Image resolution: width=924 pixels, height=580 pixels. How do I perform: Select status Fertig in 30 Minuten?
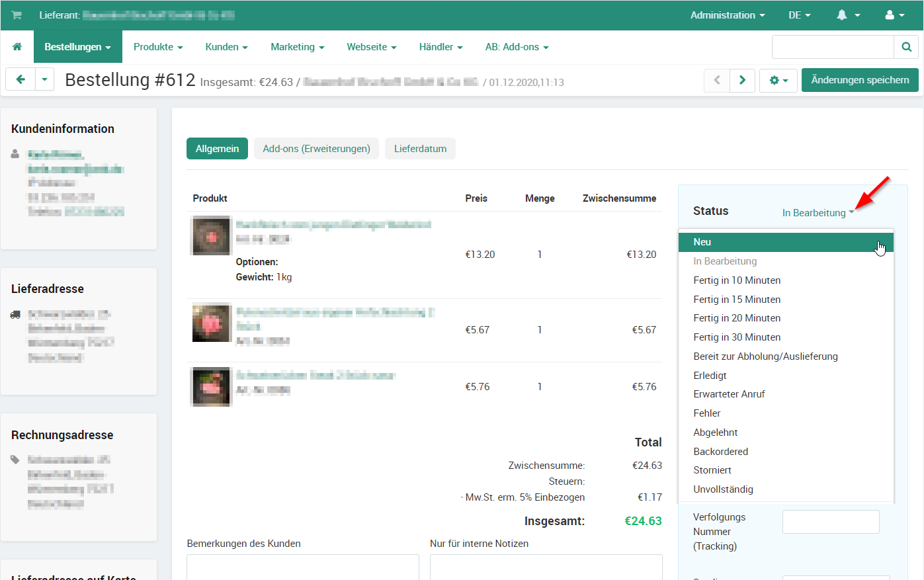[786, 337]
